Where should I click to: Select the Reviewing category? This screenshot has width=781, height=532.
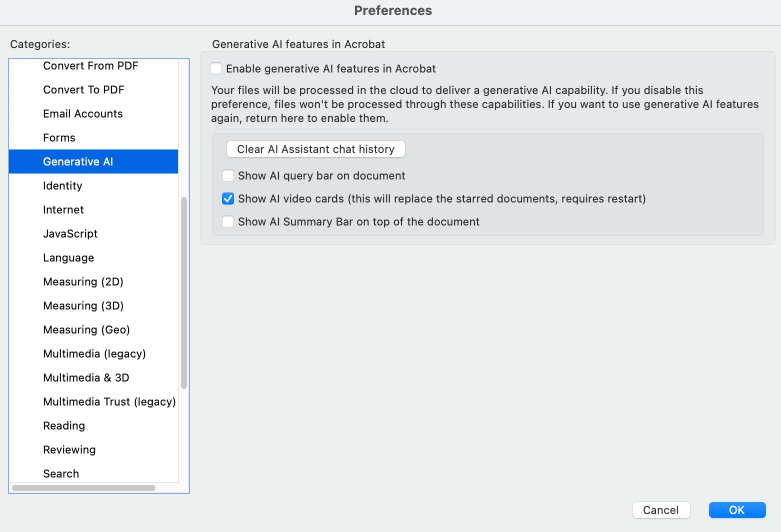[93, 449]
